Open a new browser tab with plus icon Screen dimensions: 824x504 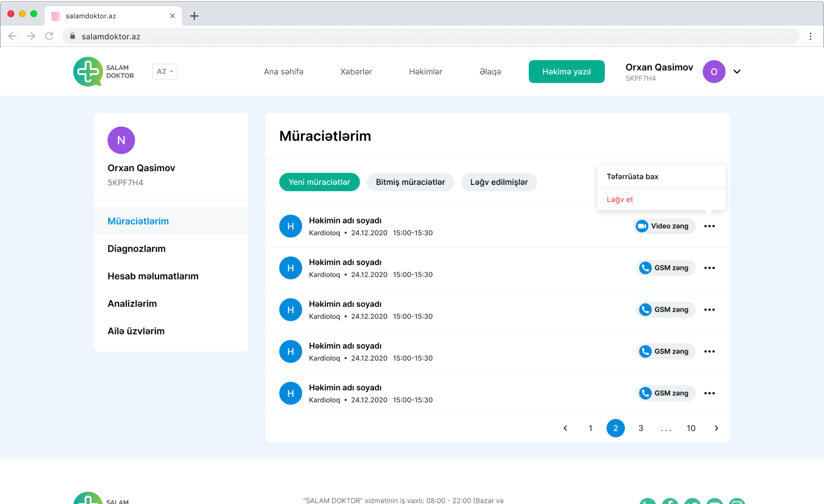194,16
